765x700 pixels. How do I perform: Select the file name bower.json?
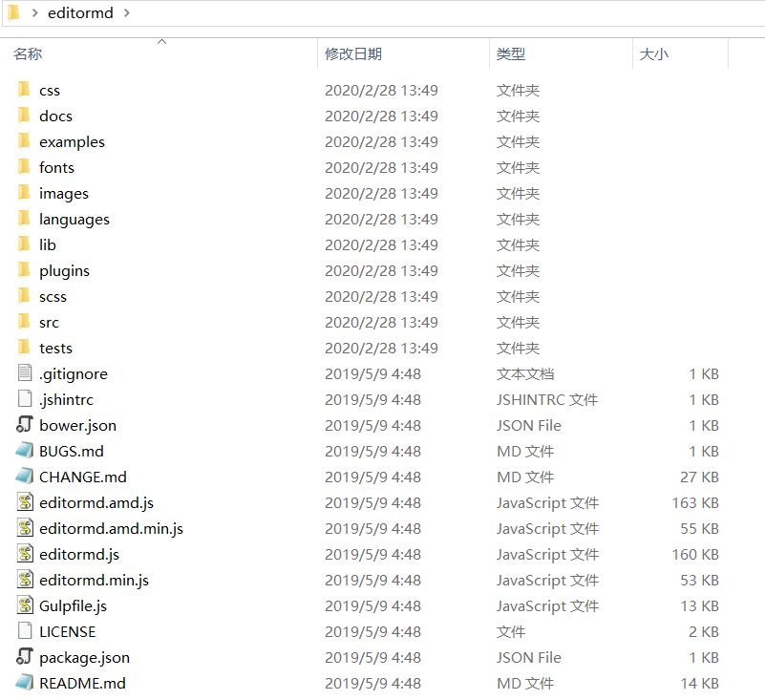(x=78, y=425)
